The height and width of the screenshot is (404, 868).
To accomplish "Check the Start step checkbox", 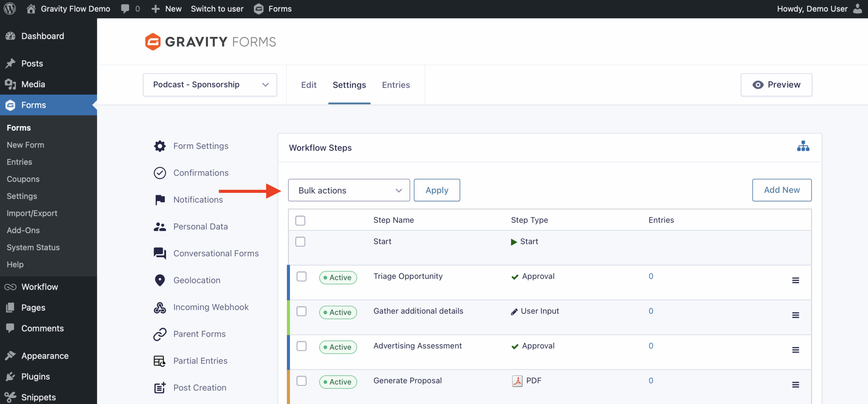I will pos(300,241).
